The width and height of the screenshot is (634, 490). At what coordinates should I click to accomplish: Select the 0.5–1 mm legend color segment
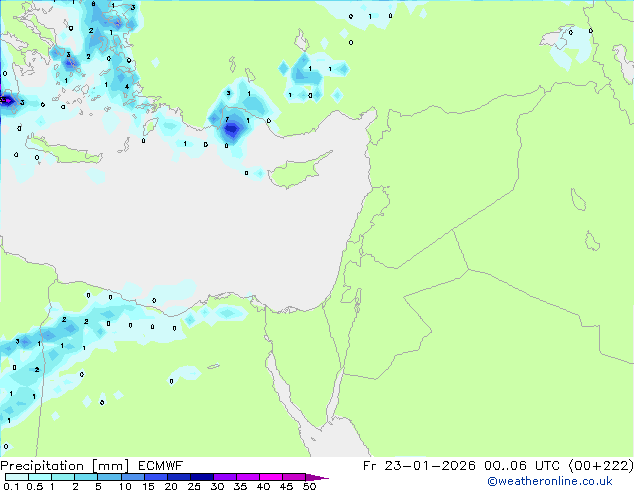pos(40,477)
